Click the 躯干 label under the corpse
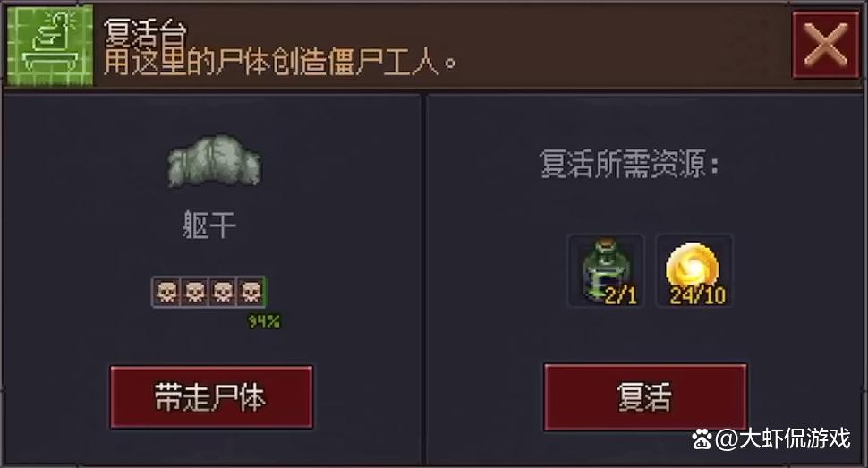Image resolution: width=868 pixels, height=468 pixels. 209,225
